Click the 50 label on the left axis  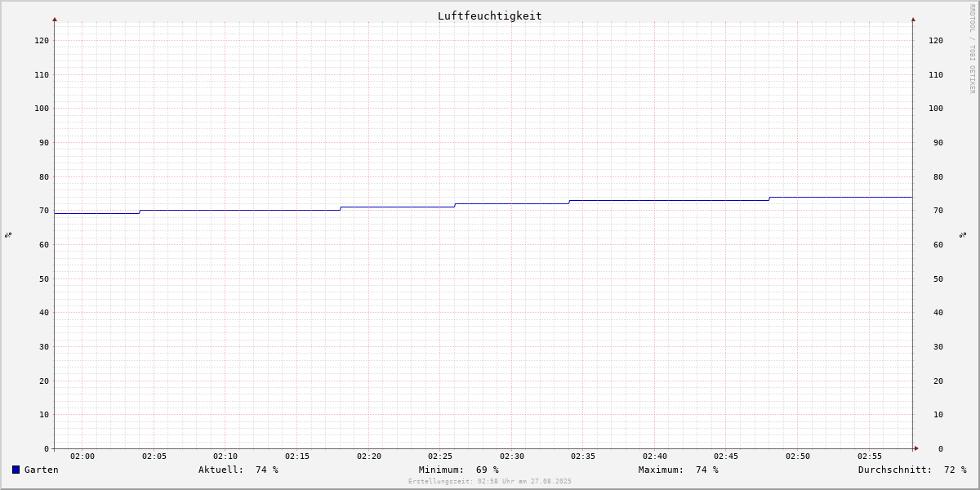[45, 278]
